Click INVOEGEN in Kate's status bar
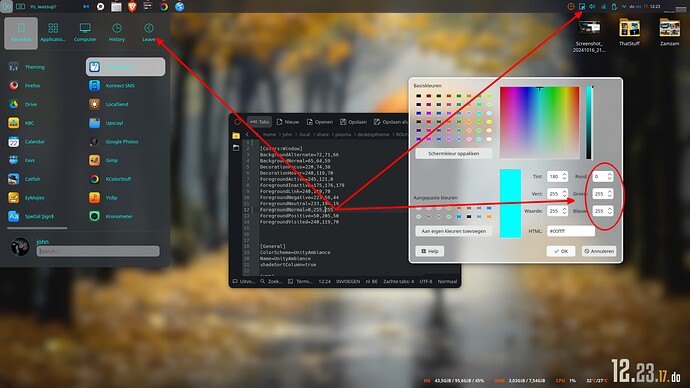The width and height of the screenshot is (690, 388). [x=348, y=282]
